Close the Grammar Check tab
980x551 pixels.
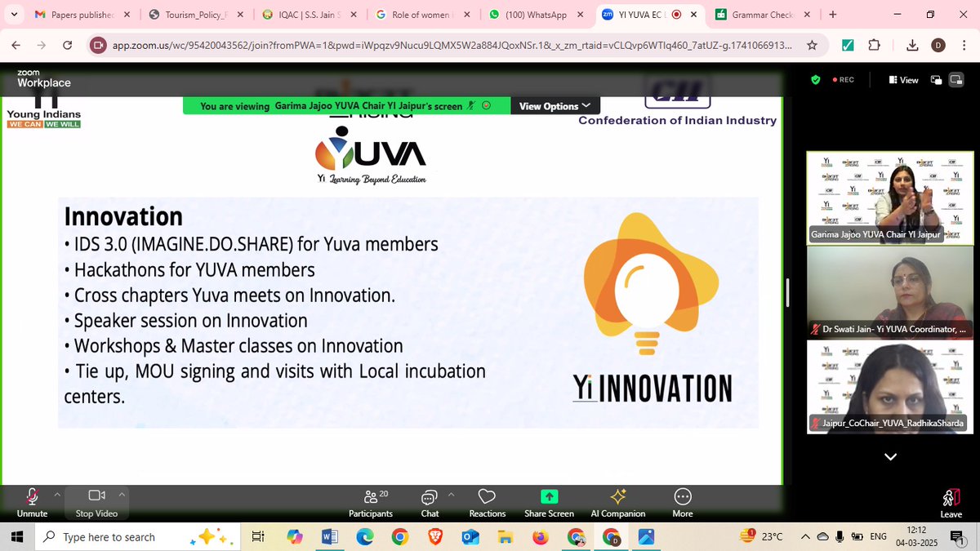[808, 15]
